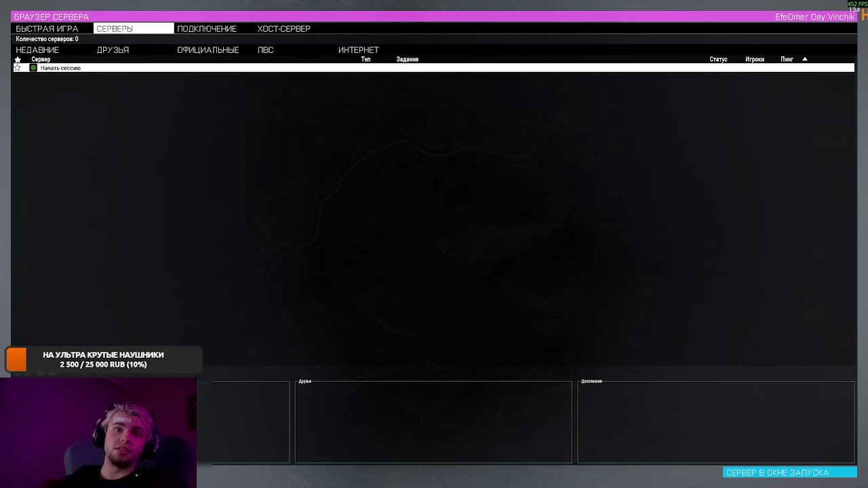Sort servers by the Задание column
868x488 pixels.
point(408,60)
